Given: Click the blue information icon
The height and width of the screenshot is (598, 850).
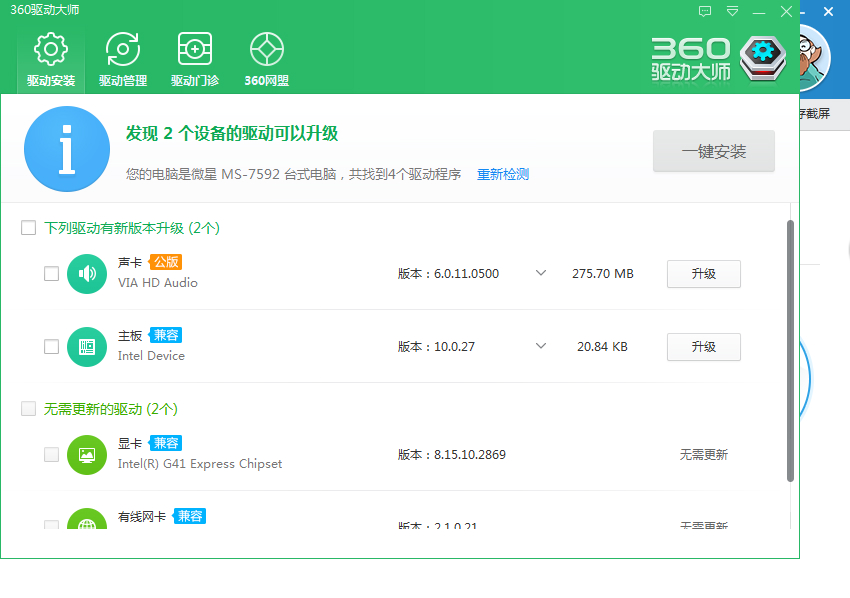Looking at the screenshot, I should (67, 149).
